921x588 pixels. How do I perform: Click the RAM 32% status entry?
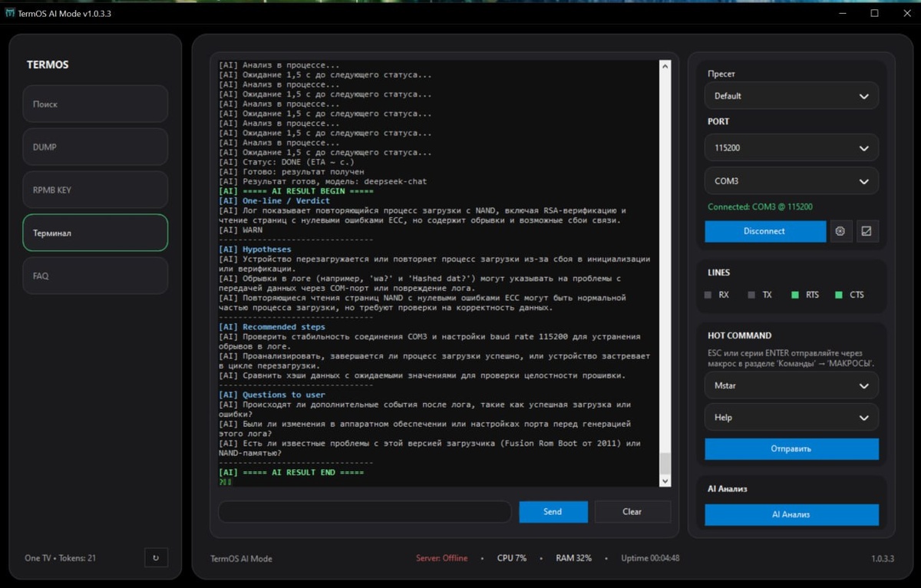click(x=573, y=558)
